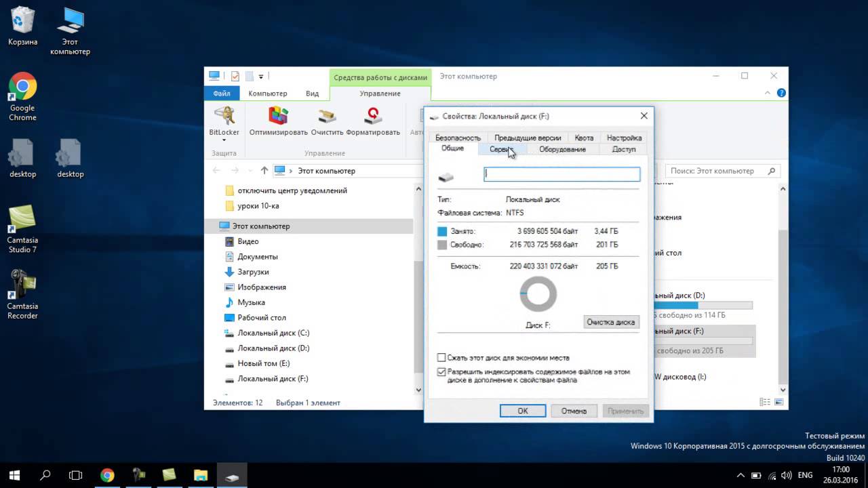Select Музыка in the navigation pane
The width and height of the screenshot is (868, 488).
click(251, 302)
